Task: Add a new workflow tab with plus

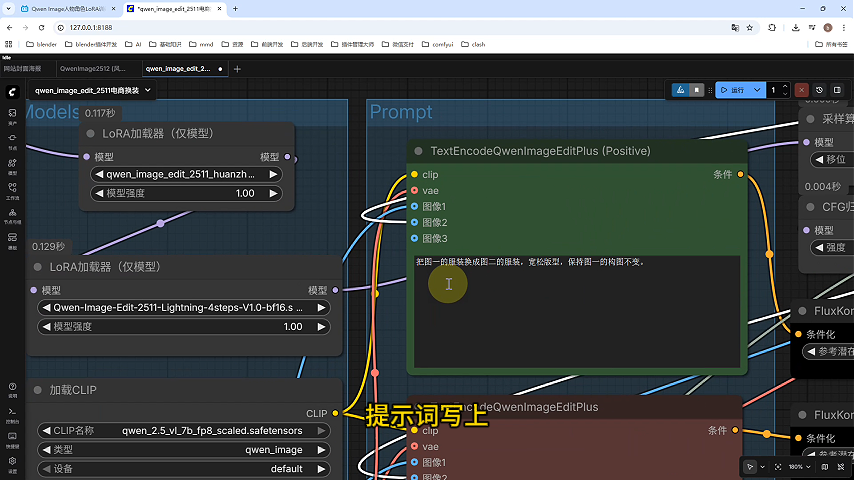Action: (237, 69)
